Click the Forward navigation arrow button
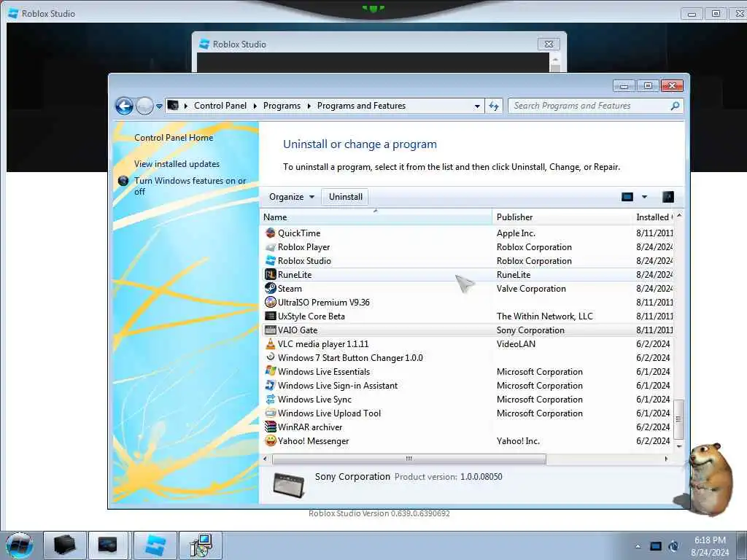 pyautogui.click(x=144, y=106)
